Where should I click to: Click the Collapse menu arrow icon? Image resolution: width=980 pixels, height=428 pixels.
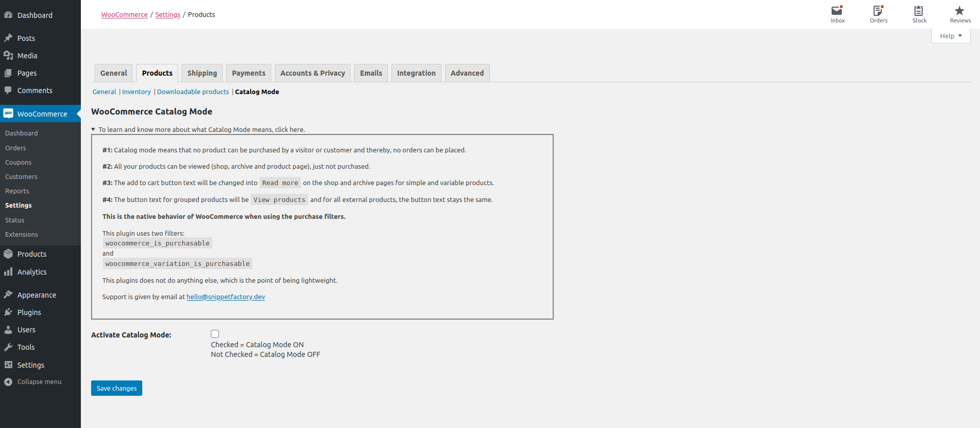coord(8,381)
